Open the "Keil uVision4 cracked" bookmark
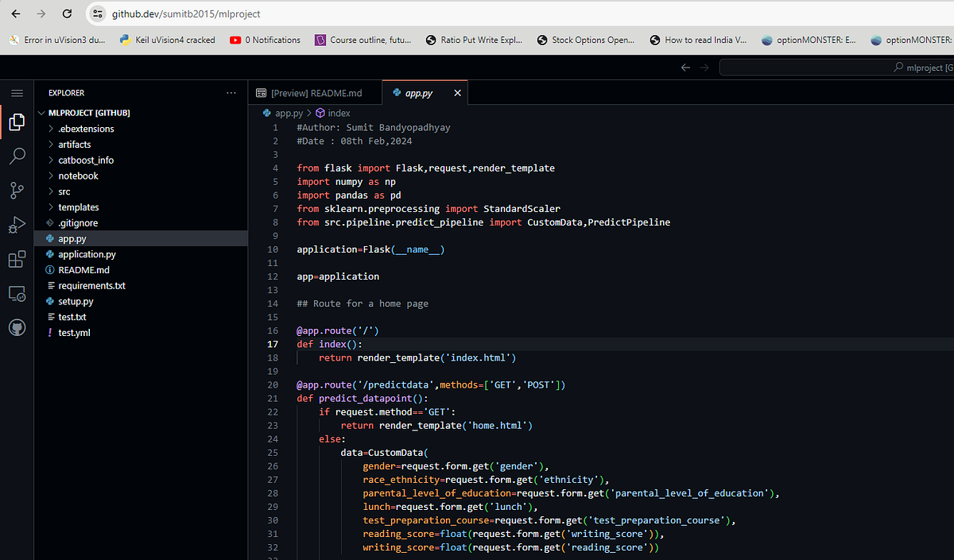The width and height of the screenshot is (954, 560). point(167,39)
